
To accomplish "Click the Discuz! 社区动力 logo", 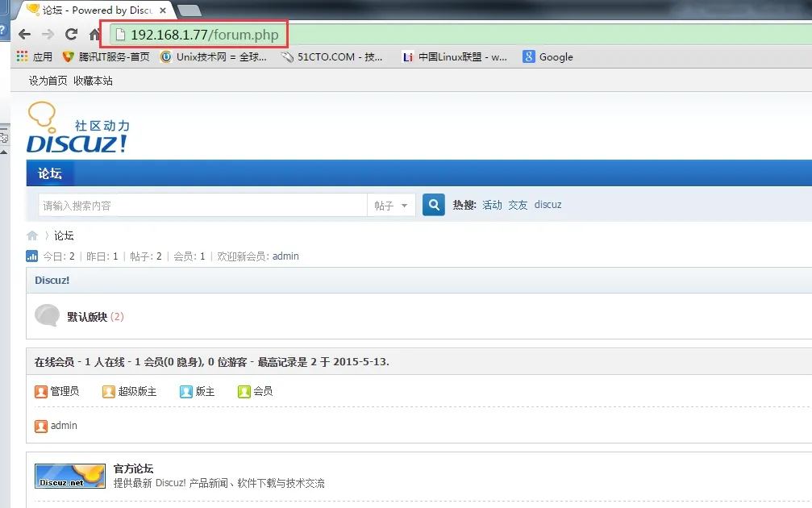I will (x=77, y=127).
